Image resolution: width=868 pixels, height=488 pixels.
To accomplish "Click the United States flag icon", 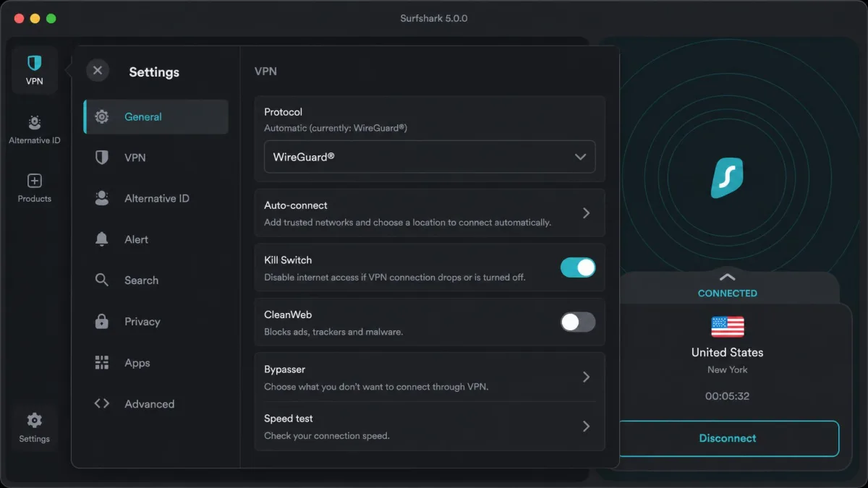I will pyautogui.click(x=728, y=327).
